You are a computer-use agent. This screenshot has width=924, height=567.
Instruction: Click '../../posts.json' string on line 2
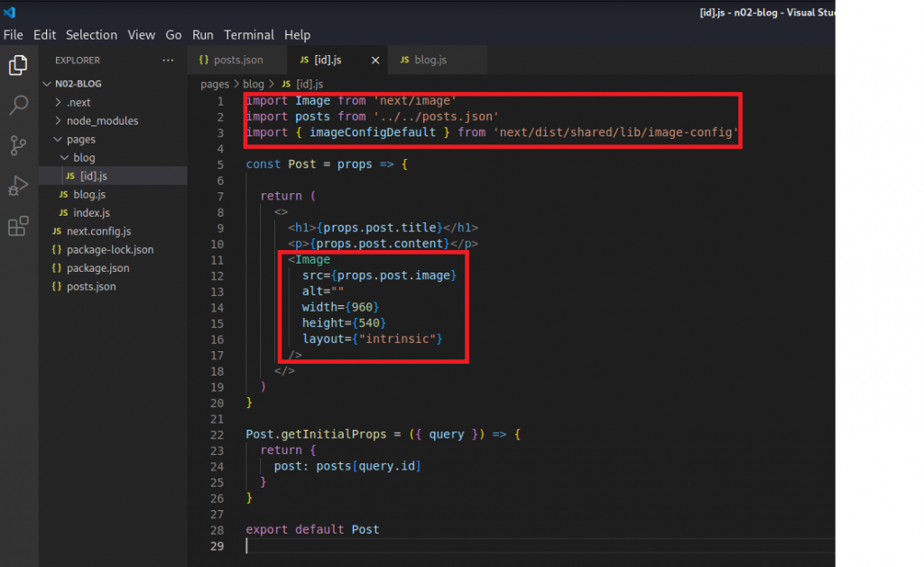tap(436, 116)
